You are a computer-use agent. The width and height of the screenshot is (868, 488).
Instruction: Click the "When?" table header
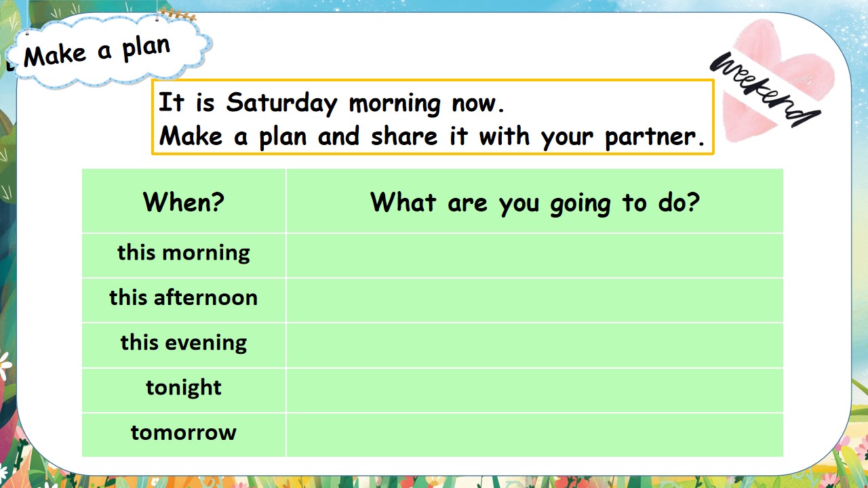[184, 202]
